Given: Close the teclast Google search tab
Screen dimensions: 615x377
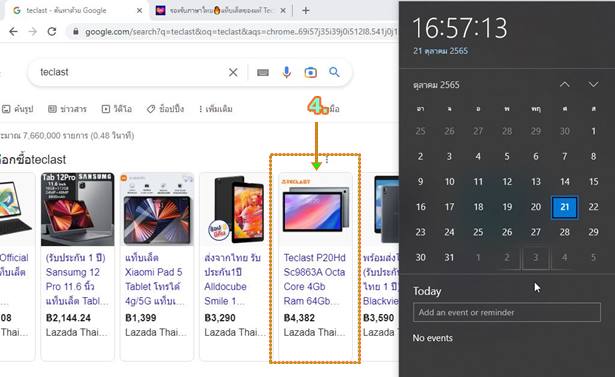Looking at the screenshot, I should pyautogui.click(x=139, y=11).
